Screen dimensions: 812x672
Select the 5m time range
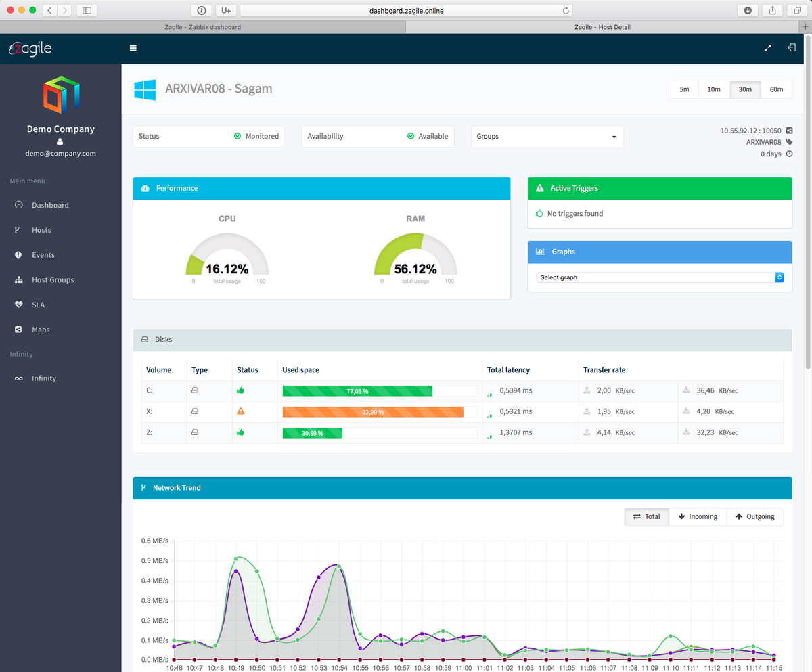pyautogui.click(x=685, y=89)
